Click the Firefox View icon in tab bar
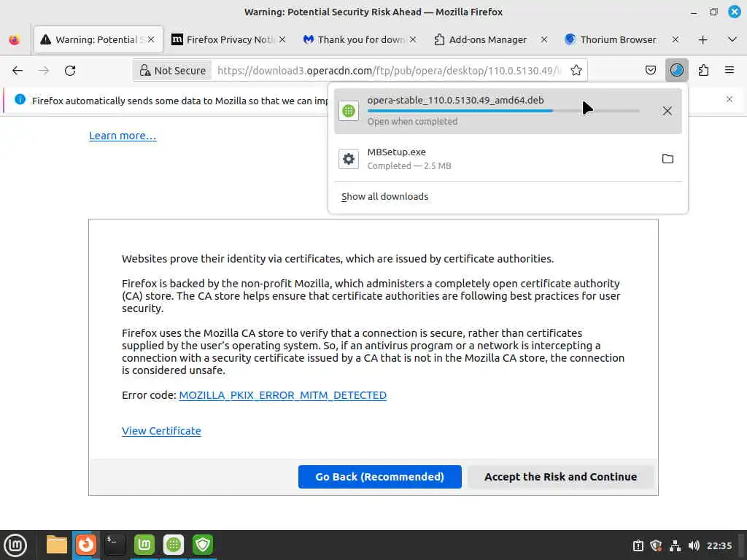Viewport: 747px width, 560px height. (x=15, y=40)
